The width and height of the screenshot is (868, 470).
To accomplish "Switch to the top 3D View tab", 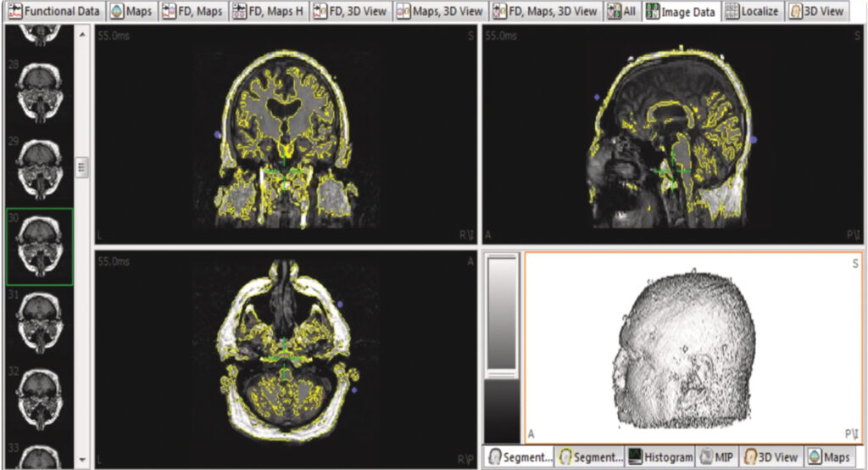I will (x=817, y=11).
